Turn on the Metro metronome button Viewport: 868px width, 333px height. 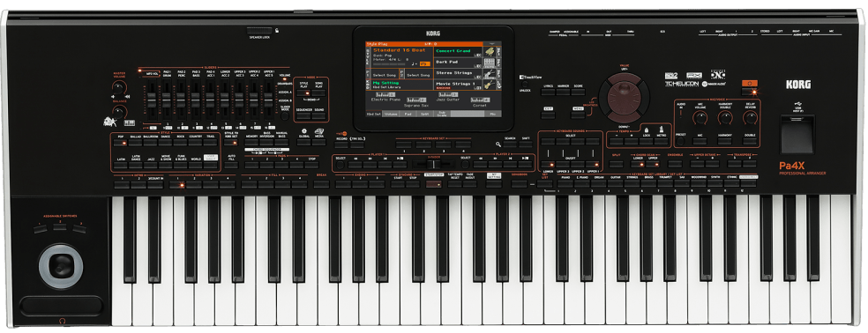point(661,142)
